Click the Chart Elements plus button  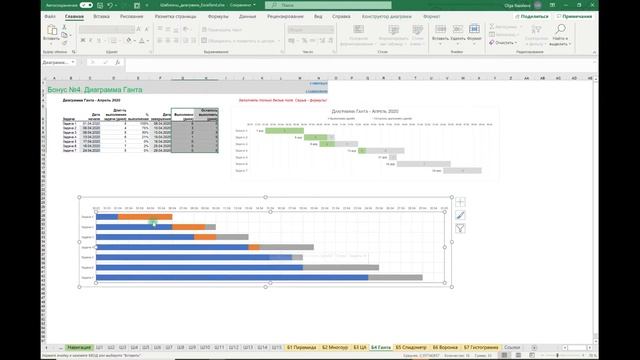[x=460, y=202]
